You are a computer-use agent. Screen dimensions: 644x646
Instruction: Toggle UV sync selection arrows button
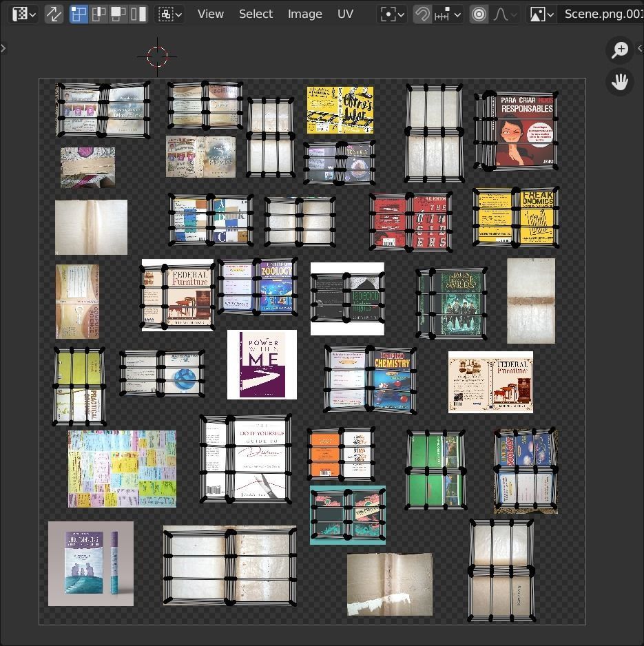(54, 14)
